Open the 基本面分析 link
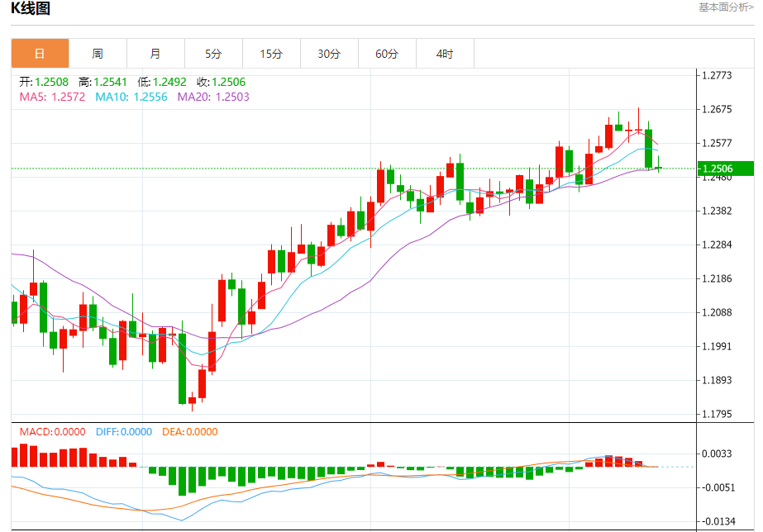763x532 pixels. click(726, 7)
